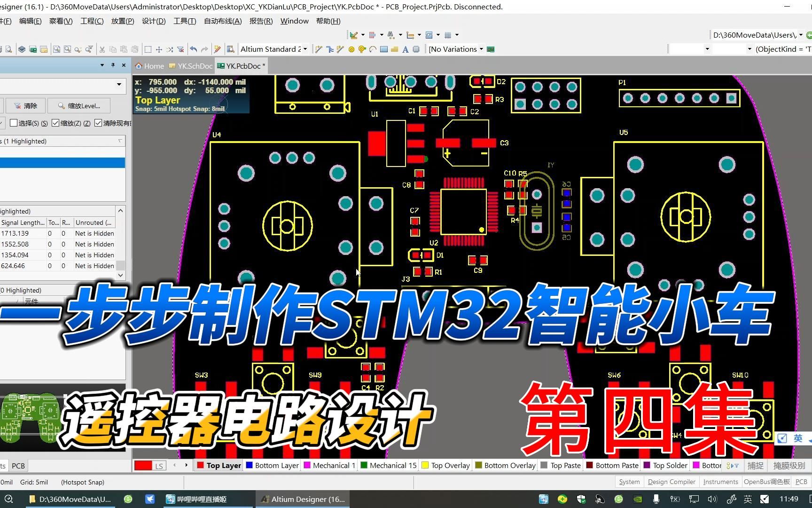Viewport: 812px width, 508px height.
Task: Select the Bottom Layer tab with blue swatch
Action: click(272, 465)
